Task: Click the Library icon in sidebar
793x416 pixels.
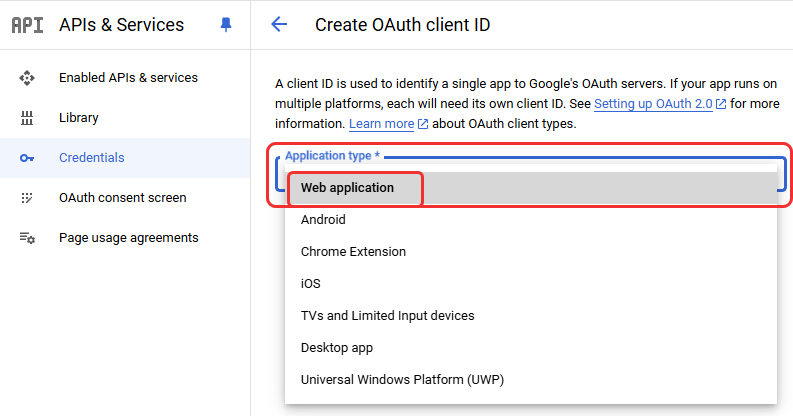Action: [x=27, y=118]
